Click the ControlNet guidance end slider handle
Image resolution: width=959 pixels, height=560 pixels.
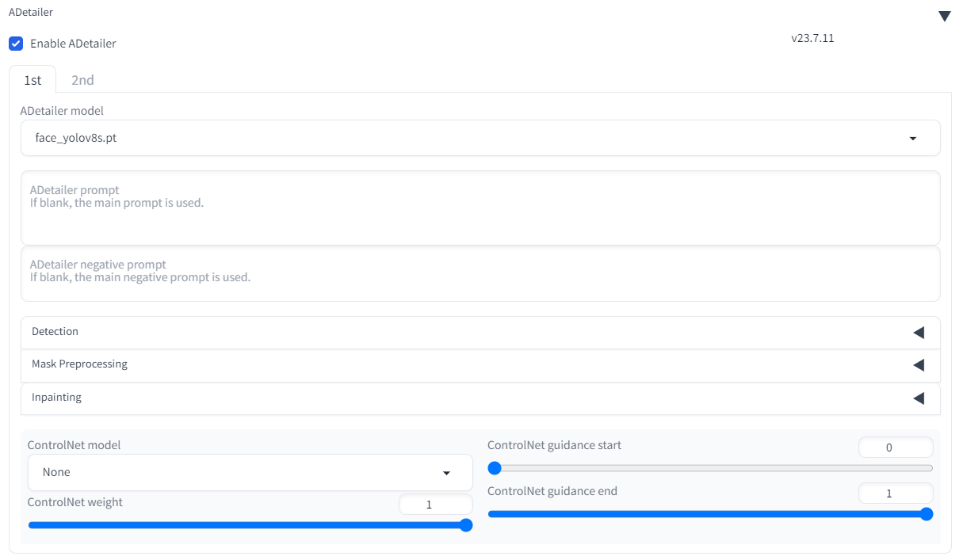pyautogui.click(x=926, y=514)
